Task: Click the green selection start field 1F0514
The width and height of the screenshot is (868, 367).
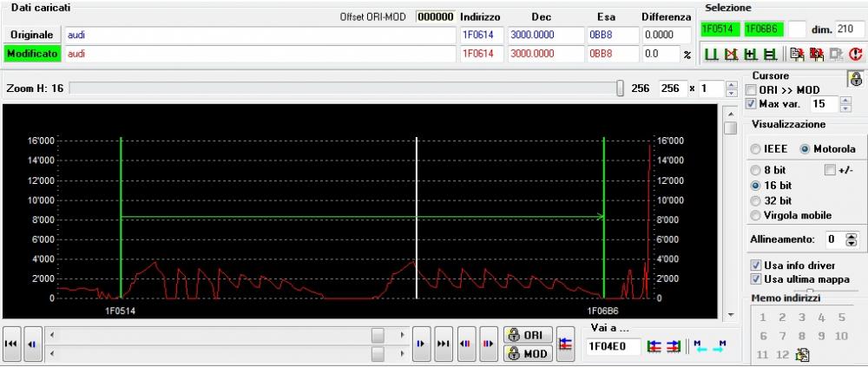Action: [x=720, y=29]
